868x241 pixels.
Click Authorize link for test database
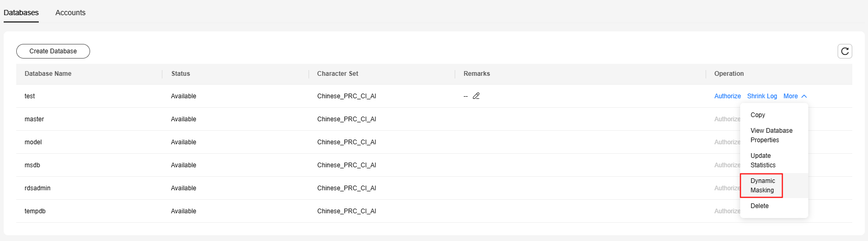(x=727, y=96)
